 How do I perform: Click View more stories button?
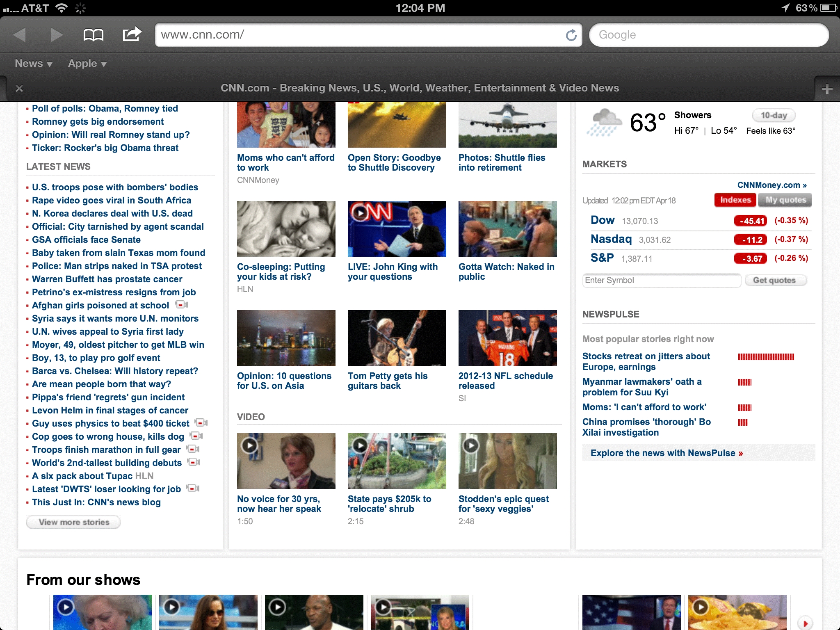pyautogui.click(x=74, y=522)
